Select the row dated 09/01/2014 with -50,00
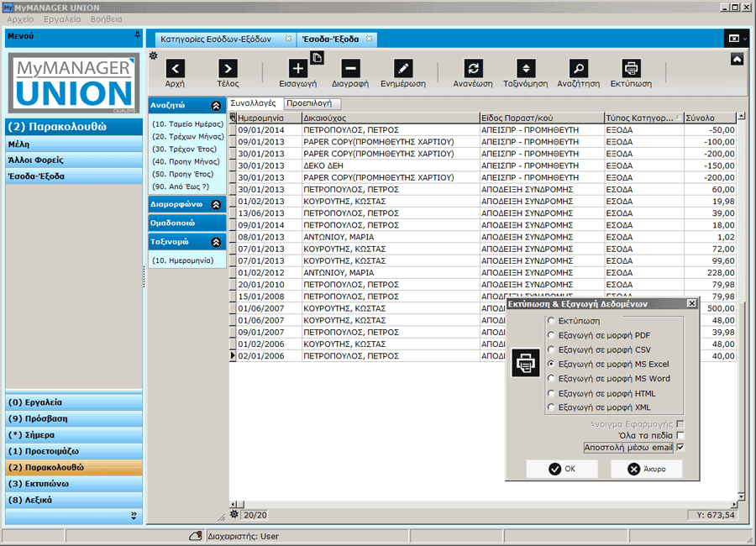 point(483,129)
